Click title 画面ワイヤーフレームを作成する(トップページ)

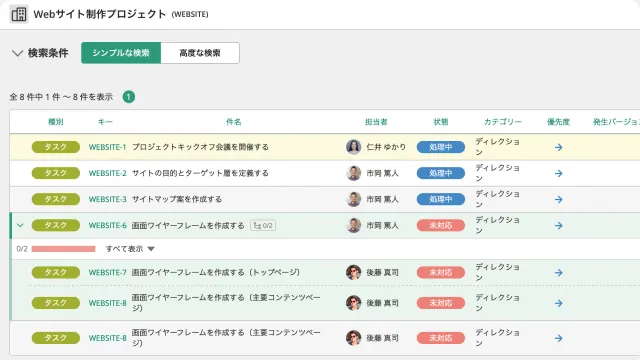point(216,272)
